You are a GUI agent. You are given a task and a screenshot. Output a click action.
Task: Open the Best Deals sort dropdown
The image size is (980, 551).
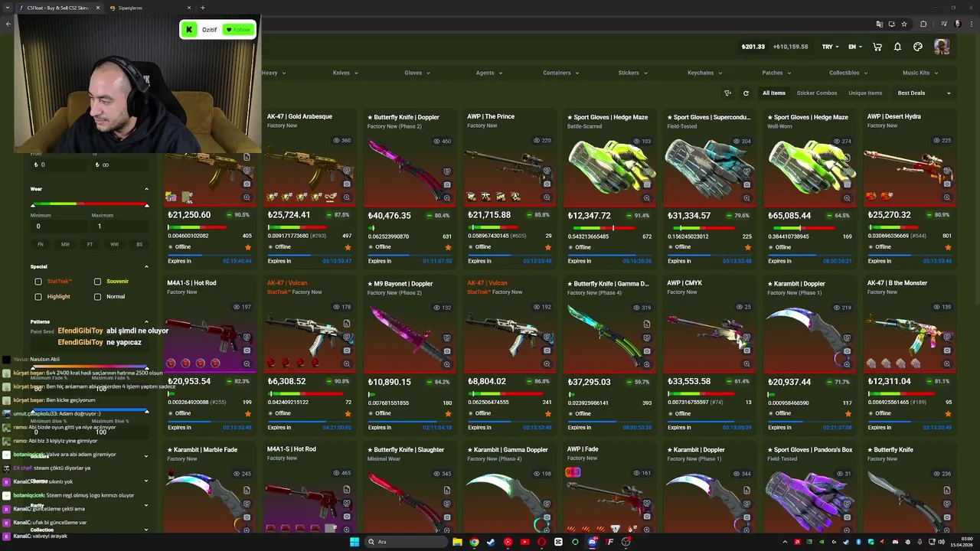click(924, 93)
